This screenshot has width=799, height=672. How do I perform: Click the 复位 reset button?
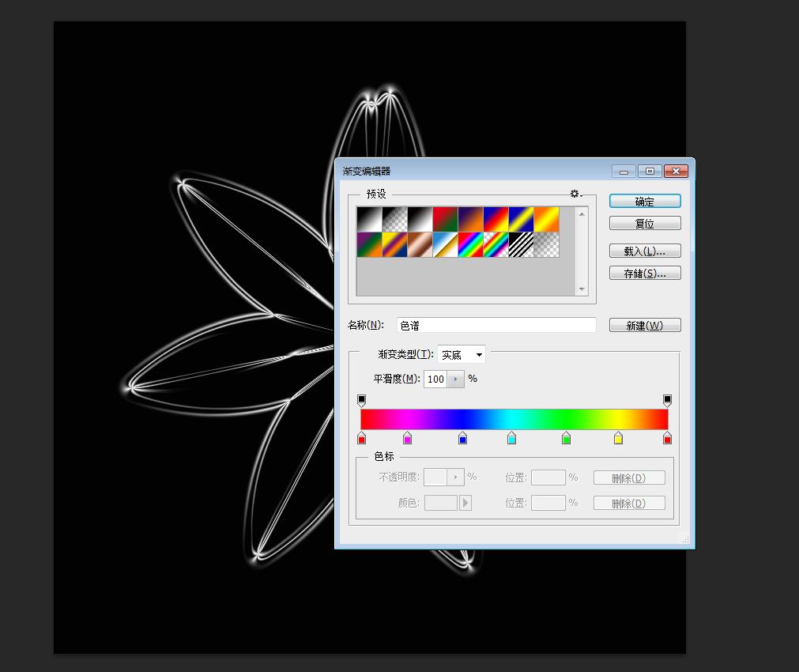point(645,223)
